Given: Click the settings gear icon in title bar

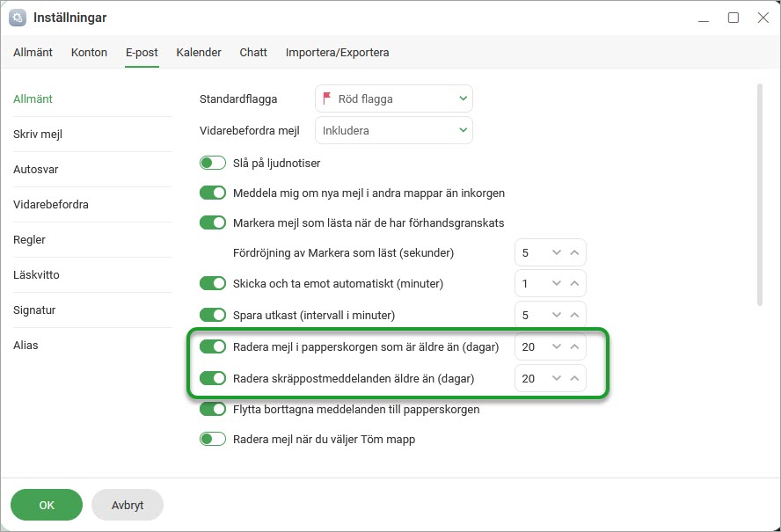Looking at the screenshot, I should [x=17, y=18].
